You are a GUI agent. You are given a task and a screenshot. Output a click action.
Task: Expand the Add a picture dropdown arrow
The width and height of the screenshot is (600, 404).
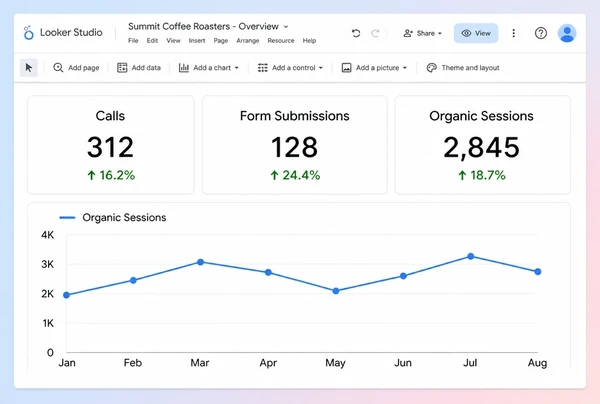pos(404,68)
